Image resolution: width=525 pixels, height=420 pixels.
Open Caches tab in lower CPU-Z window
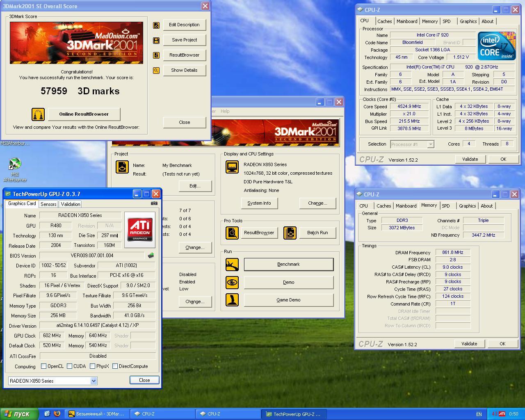[x=384, y=206]
